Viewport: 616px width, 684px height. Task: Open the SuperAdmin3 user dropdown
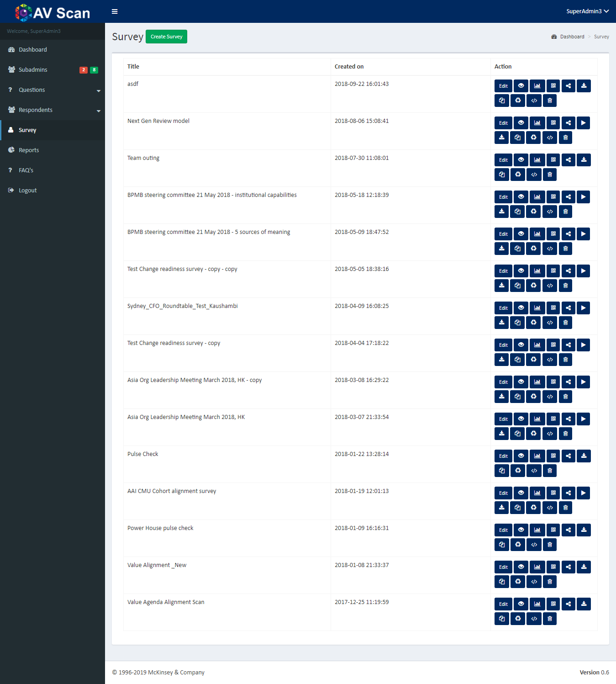click(x=587, y=11)
